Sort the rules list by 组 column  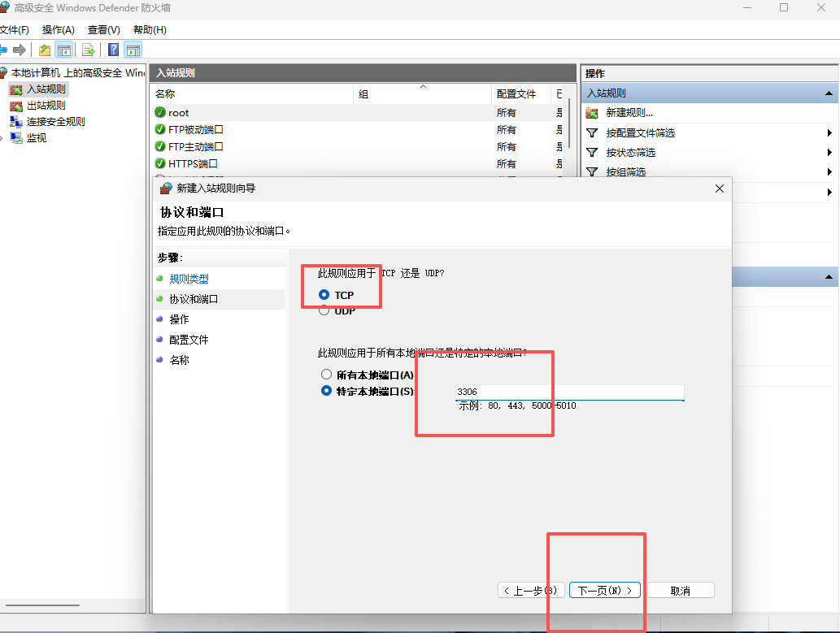[x=422, y=94]
